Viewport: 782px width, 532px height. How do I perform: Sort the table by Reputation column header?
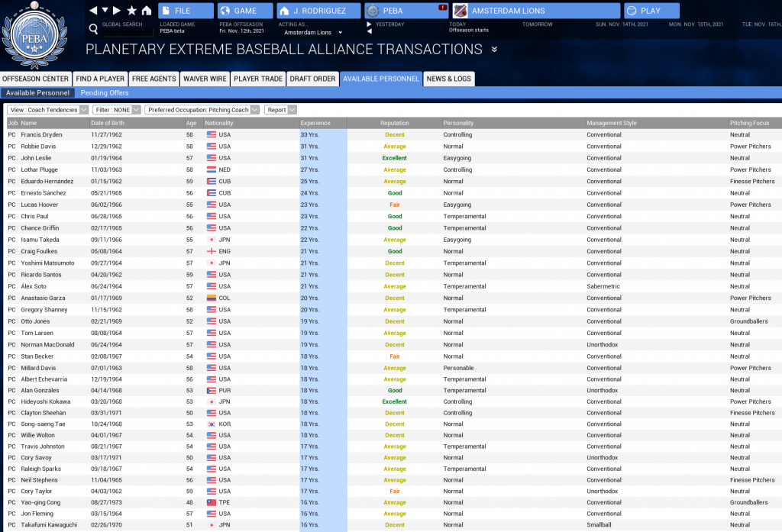[x=395, y=123]
